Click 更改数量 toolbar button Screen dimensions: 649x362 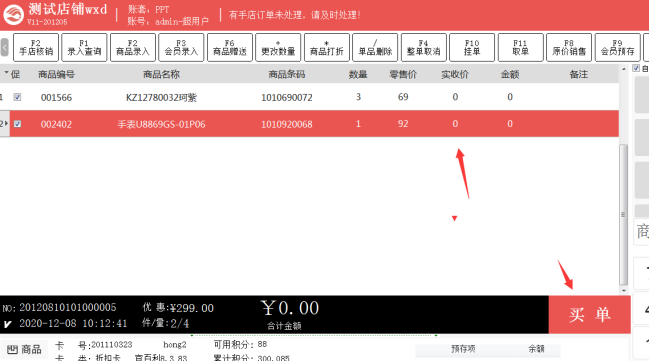[278, 48]
